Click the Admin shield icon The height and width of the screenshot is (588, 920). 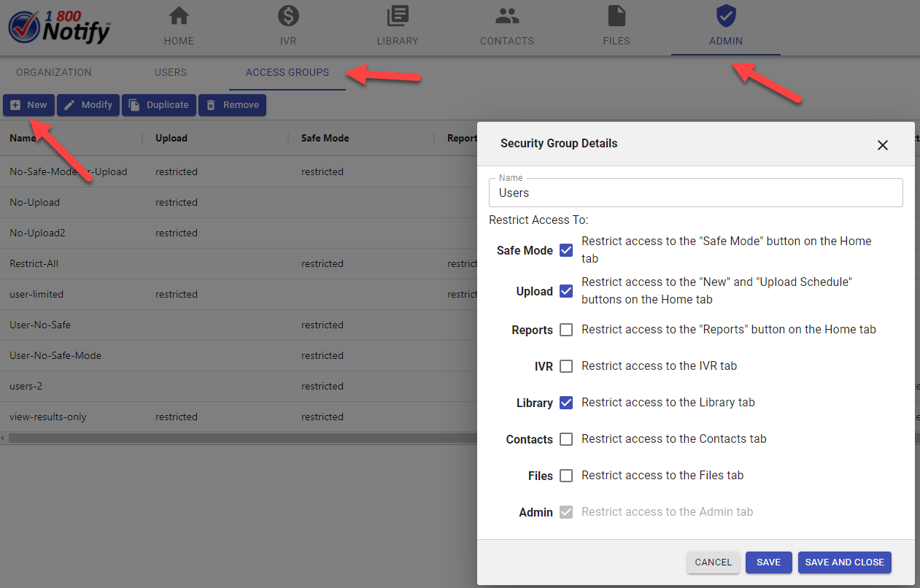[x=726, y=16]
